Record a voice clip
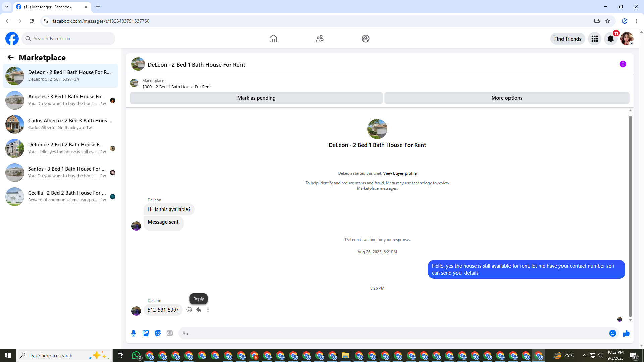644x362 pixels. [x=133, y=333]
